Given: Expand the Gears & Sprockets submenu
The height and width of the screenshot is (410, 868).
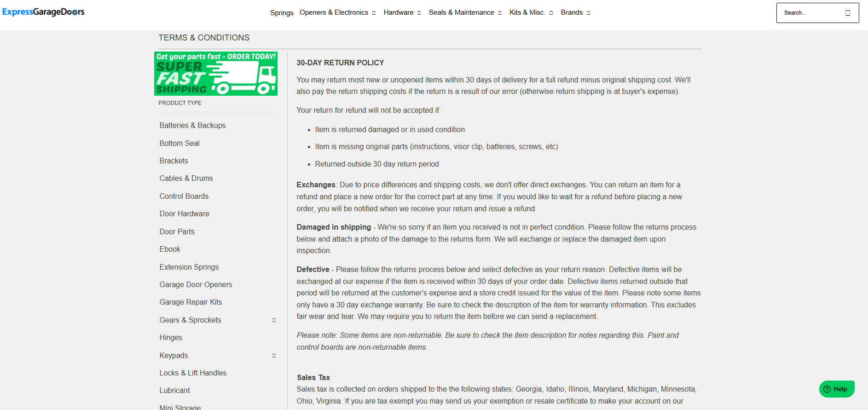Looking at the screenshot, I should coord(274,320).
